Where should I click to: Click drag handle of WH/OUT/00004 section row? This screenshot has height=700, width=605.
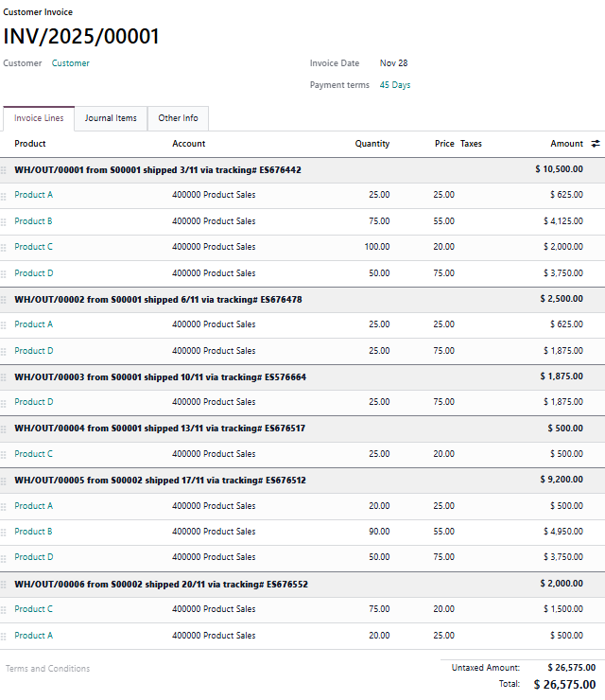[4, 429]
